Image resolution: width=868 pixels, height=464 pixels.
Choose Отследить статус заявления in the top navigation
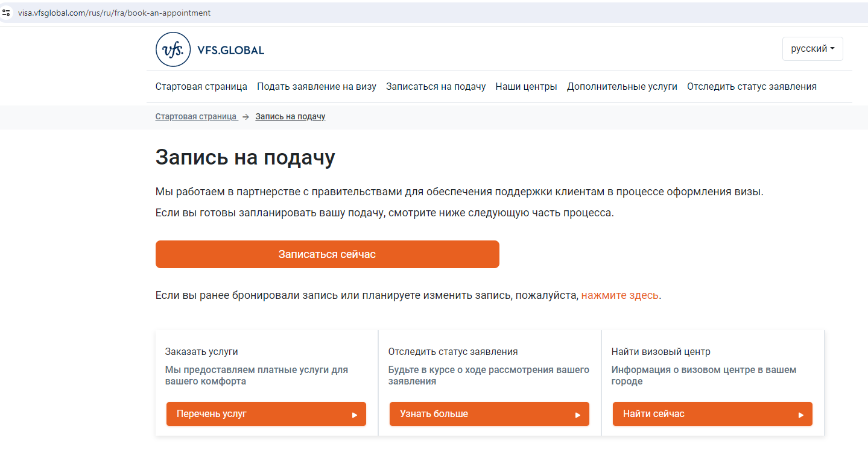point(752,86)
